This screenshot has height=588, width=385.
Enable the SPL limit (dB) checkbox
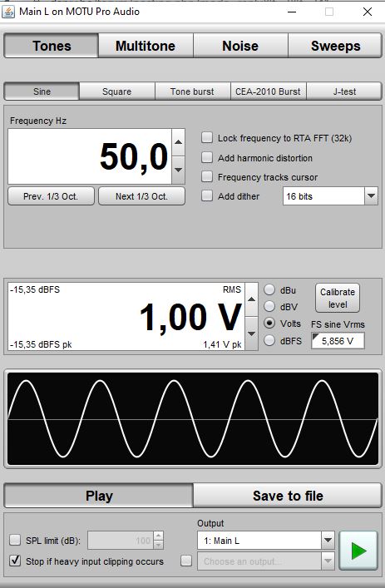tap(15, 540)
